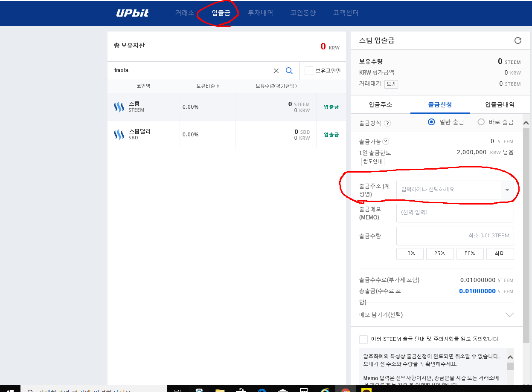Click 입출금 in the 스팀 row

pos(331,107)
